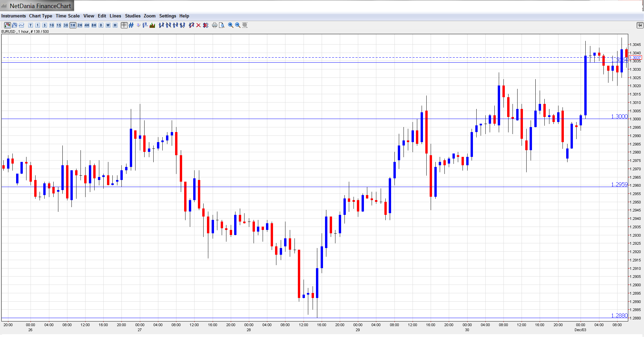644x362 pixels.
Task: Select the candlestick chart type icon
Action: [x=7, y=25]
